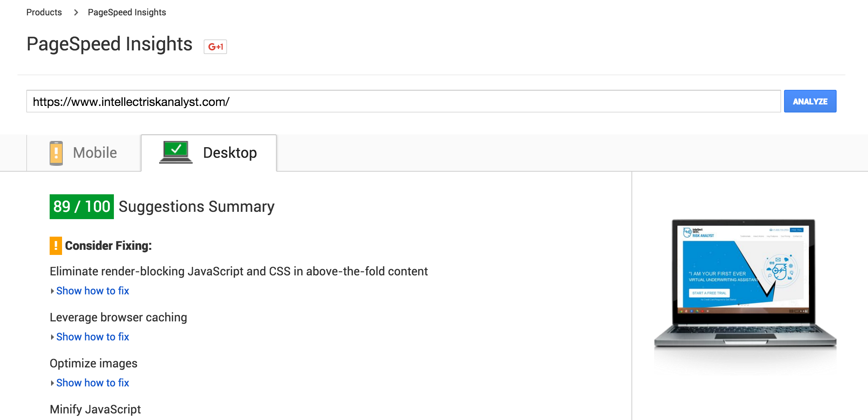Click the orange Consider Fixing exclamation icon
The width and height of the screenshot is (868, 420).
(x=55, y=245)
